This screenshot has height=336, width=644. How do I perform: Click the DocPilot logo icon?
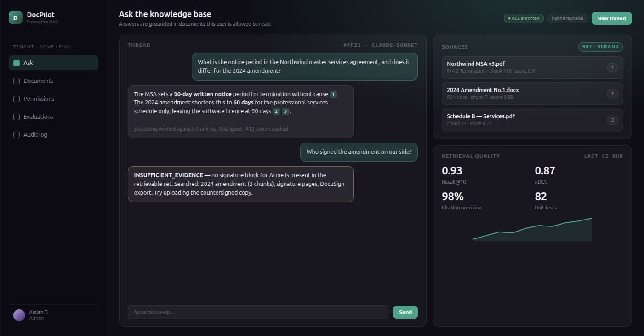[15, 18]
